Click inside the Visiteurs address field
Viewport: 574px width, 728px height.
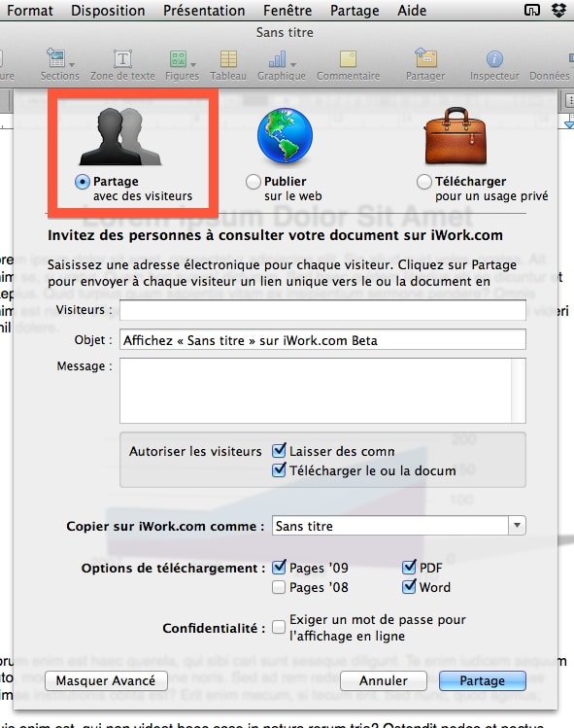coord(322,310)
